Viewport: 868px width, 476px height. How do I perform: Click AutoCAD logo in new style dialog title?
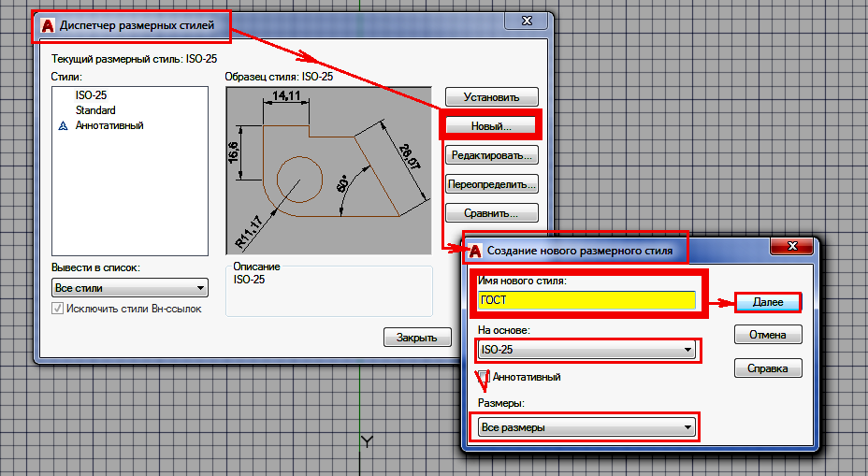click(475, 251)
